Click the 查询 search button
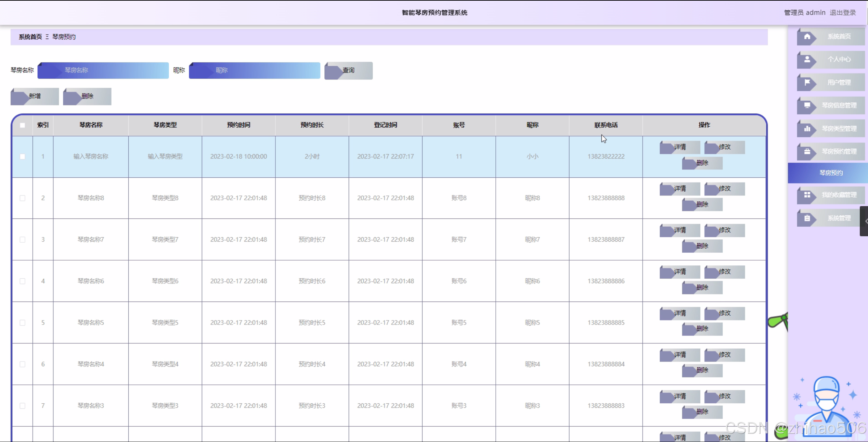868x442 pixels. pos(348,71)
